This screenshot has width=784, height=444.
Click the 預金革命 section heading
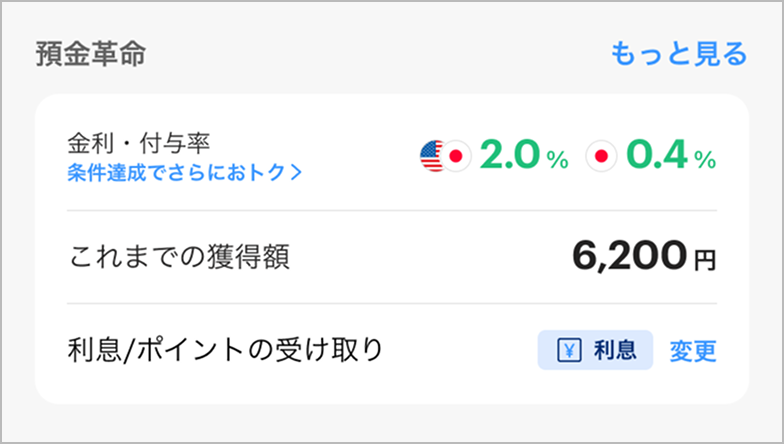click(90, 53)
